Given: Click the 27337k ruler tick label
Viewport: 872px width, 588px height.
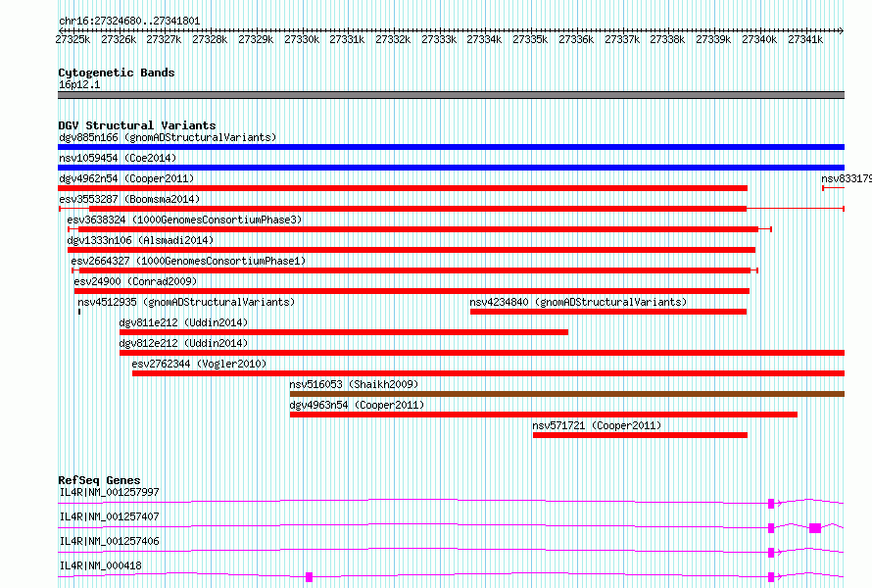Looking at the screenshot, I should click(x=622, y=39).
